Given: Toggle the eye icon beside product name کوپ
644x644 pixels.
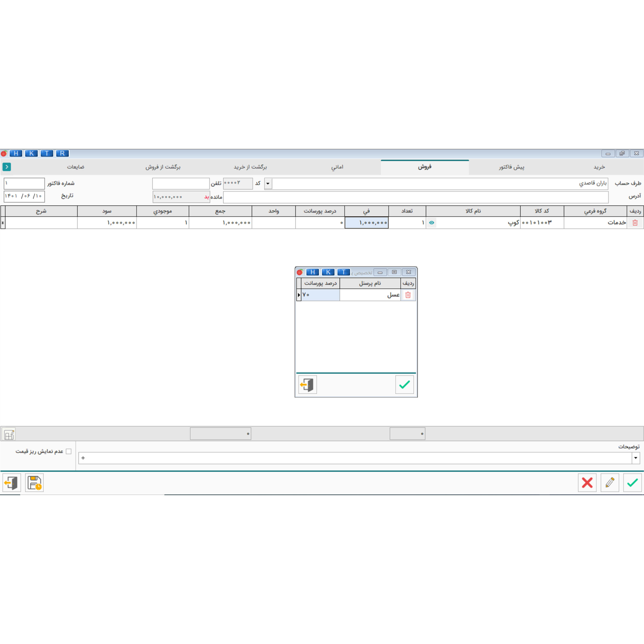Looking at the screenshot, I should pos(432,223).
